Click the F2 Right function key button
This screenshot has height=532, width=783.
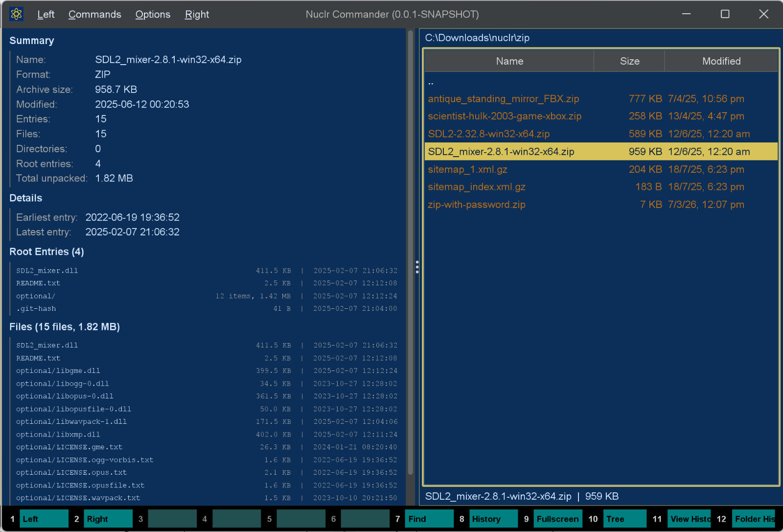[x=108, y=519]
